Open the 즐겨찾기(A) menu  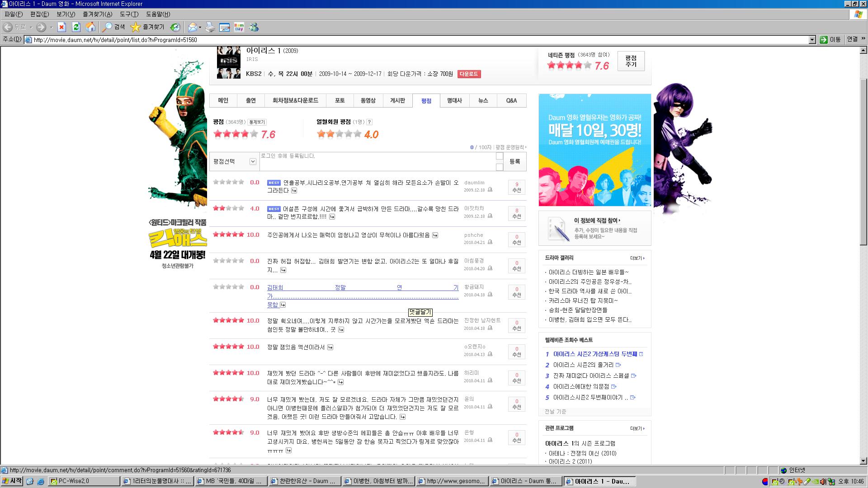(97, 14)
